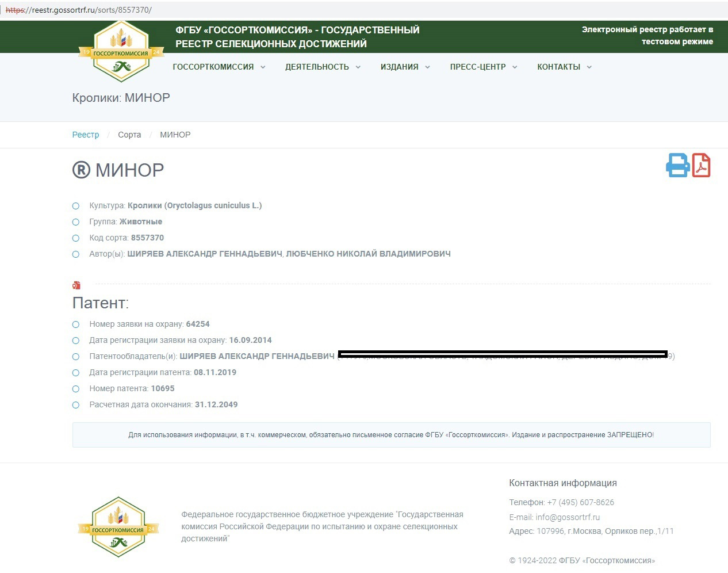Click the circle bullet beside Культура
The width and height of the screenshot is (728, 573).
tap(76, 206)
